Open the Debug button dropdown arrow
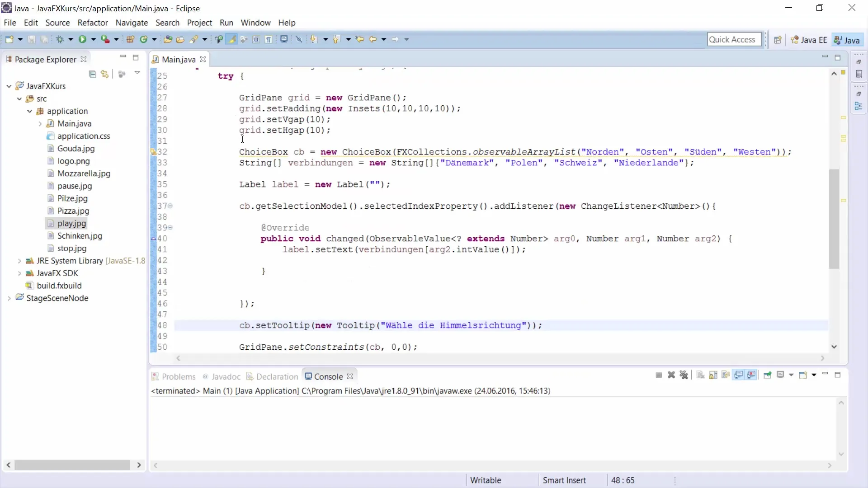Screen dimensions: 868x488 71,40
